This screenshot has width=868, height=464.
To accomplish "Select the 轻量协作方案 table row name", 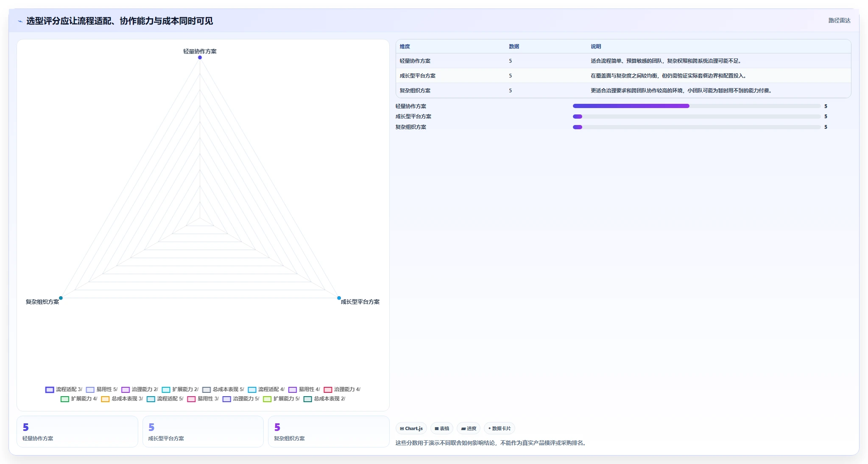I will pyautogui.click(x=415, y=61).
